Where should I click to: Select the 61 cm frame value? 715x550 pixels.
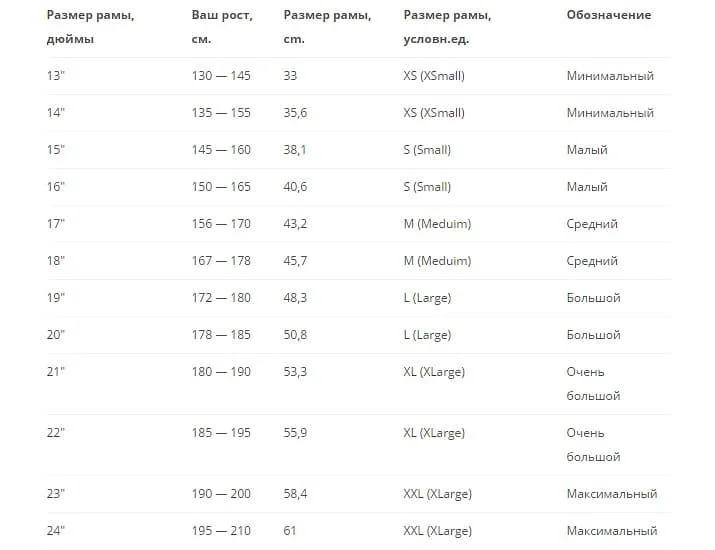coord(291,531)
